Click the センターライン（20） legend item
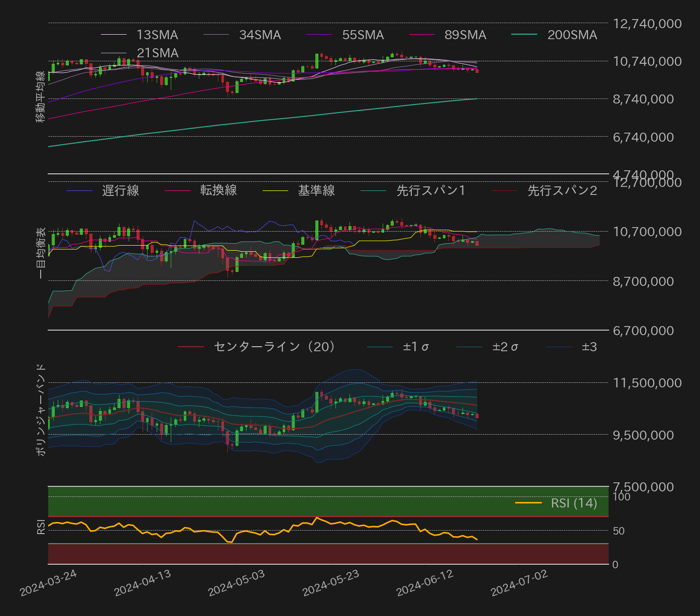 click(257, 347)
